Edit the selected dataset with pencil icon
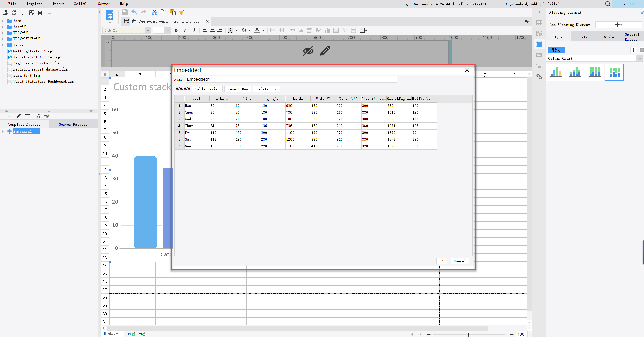644x337 pixels. tap(19, 116)
